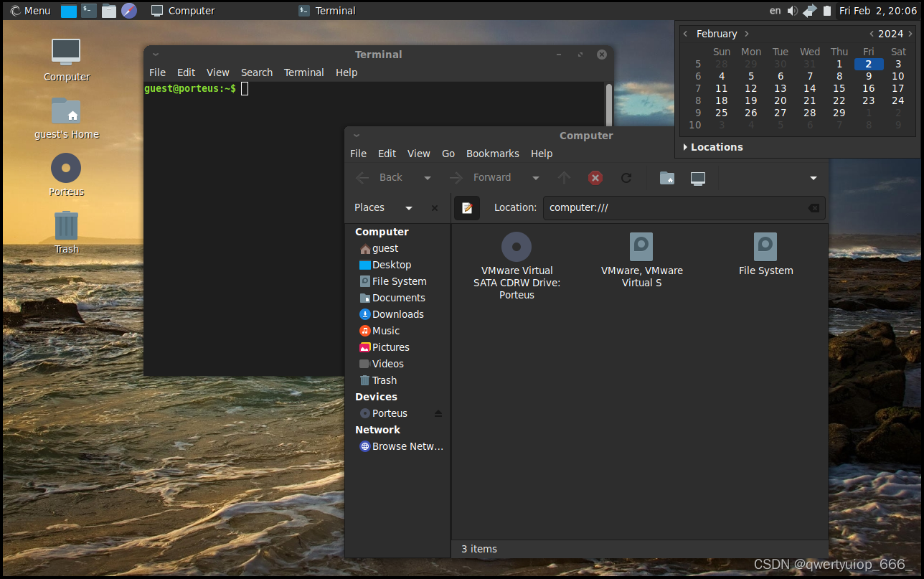Open the Bookmarks menu in the file manager
This screenshot has width=924, height=579.
pos(493,154)
